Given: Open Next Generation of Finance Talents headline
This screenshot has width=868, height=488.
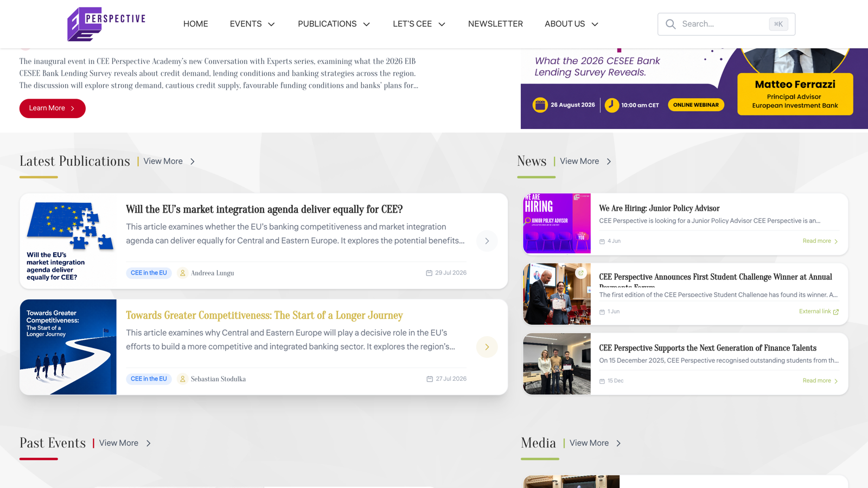Looking at the screenshot, I should 707,348.
